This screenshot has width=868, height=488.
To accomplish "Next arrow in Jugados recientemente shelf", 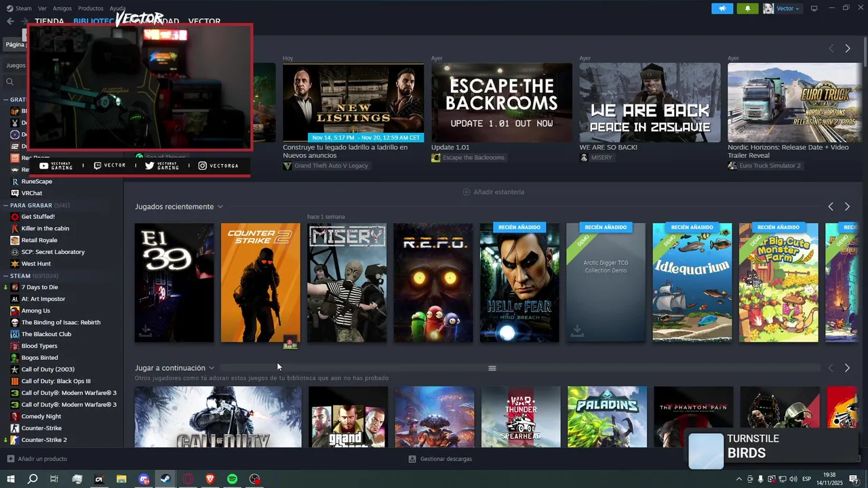I will (847, 207).
